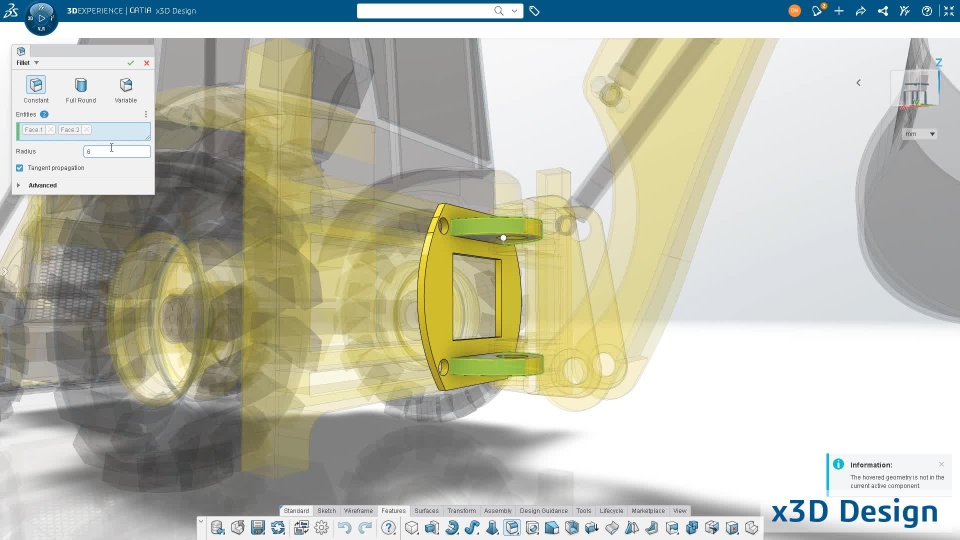Switch to the Transform tab

pos(462,511)
